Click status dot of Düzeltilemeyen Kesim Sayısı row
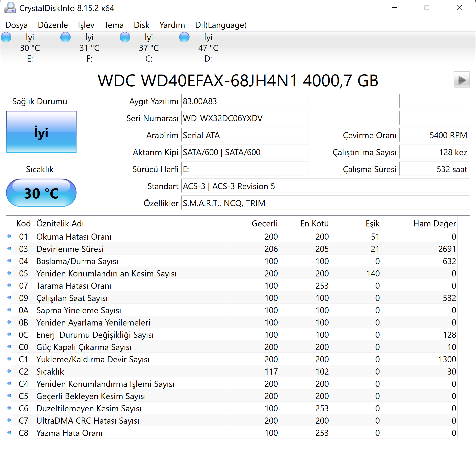 click(9, 408)
